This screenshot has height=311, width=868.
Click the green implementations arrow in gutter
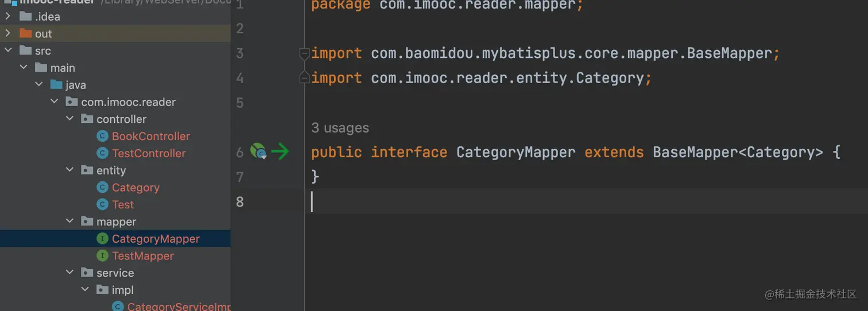(x=280, y=152)
